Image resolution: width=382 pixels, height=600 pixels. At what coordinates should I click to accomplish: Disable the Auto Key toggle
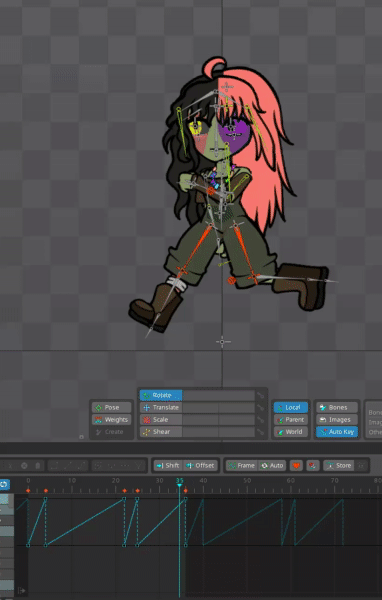pos(337,432)
